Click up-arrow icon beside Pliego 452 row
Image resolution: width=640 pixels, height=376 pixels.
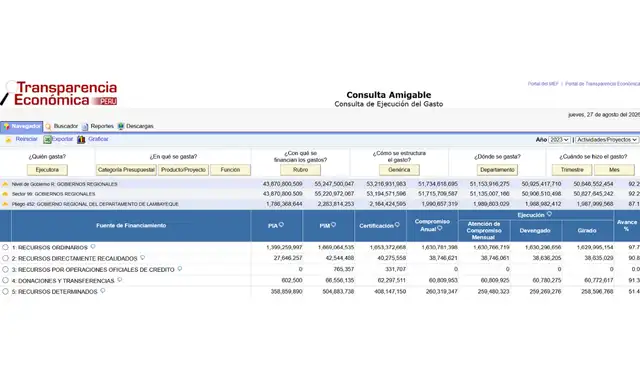[x=5, y=204]
